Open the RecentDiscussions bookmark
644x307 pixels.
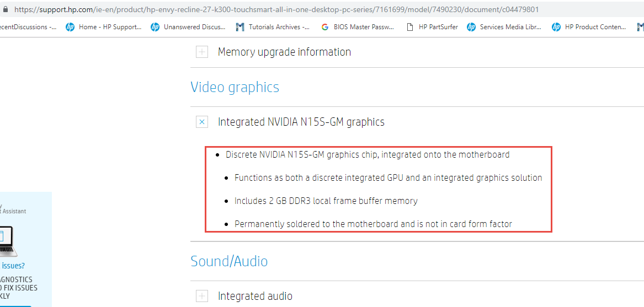28,27
